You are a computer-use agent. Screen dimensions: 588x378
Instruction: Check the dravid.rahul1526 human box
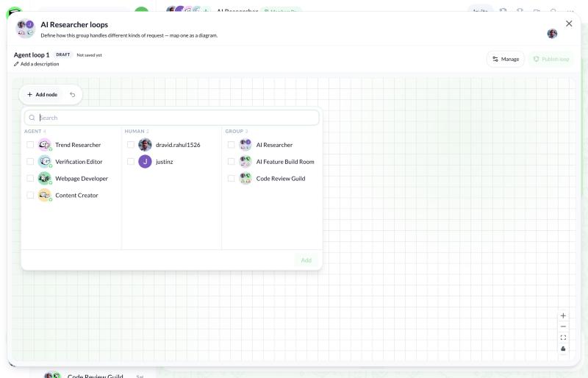tap(131, 145)
